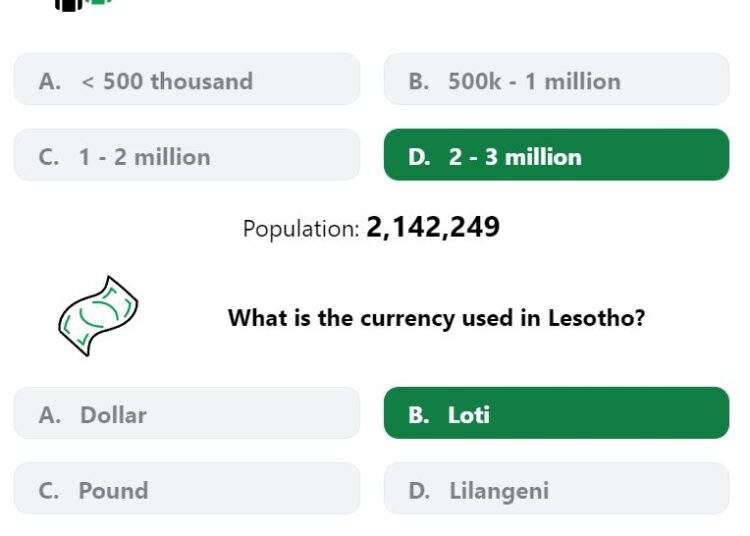Viewport: 750px width, 536px height.
Task: Click the letter C beside Pound
Action: (x=49, y=491)
